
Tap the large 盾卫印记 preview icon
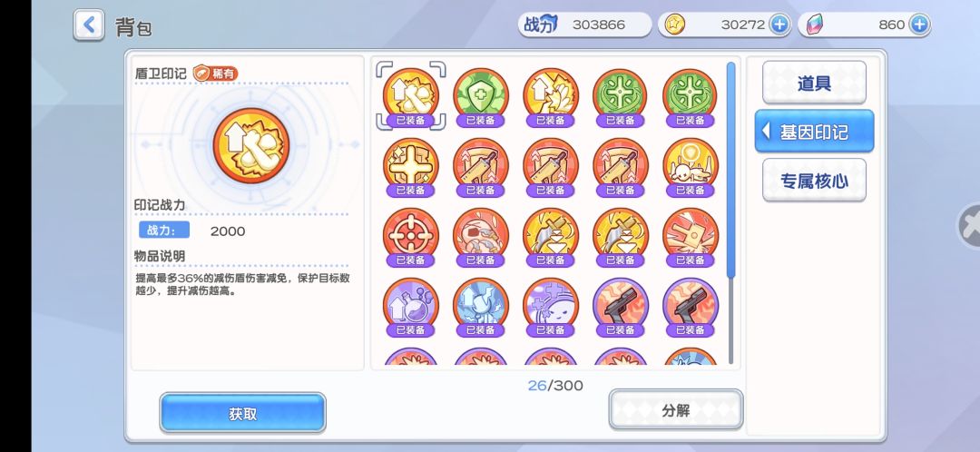(x=251, y=145)
